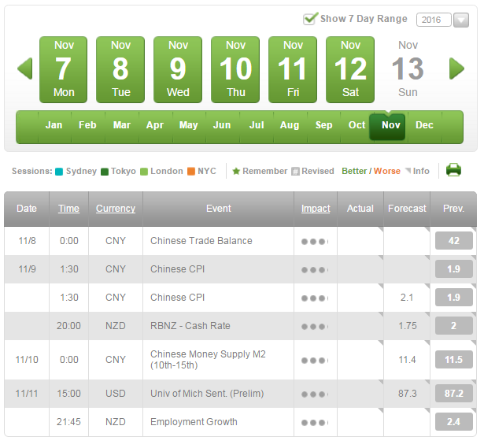
Task: Click the impact dots for RBNZ - Cash Rate
Action: pos(315,326)
